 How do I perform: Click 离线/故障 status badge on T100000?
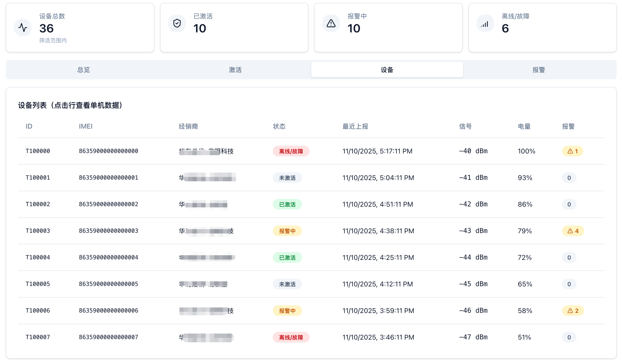coord(291,151)
